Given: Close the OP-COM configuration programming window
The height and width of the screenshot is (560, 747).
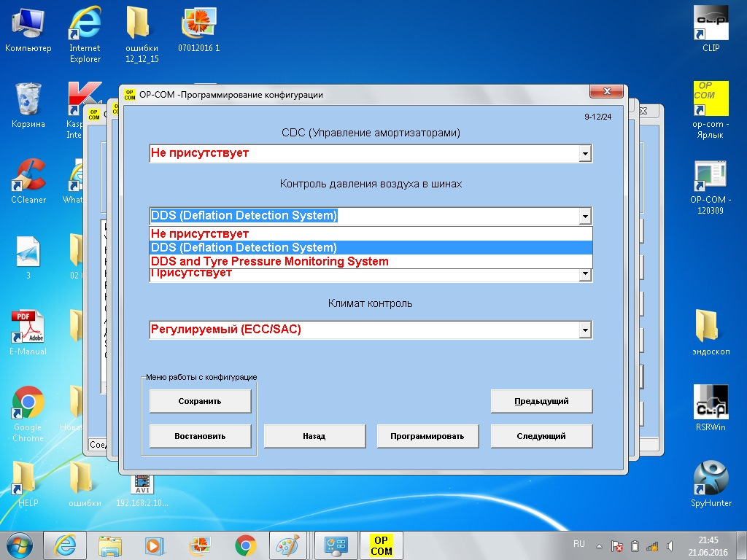Looking at the screenshot, I should (606, 91).
